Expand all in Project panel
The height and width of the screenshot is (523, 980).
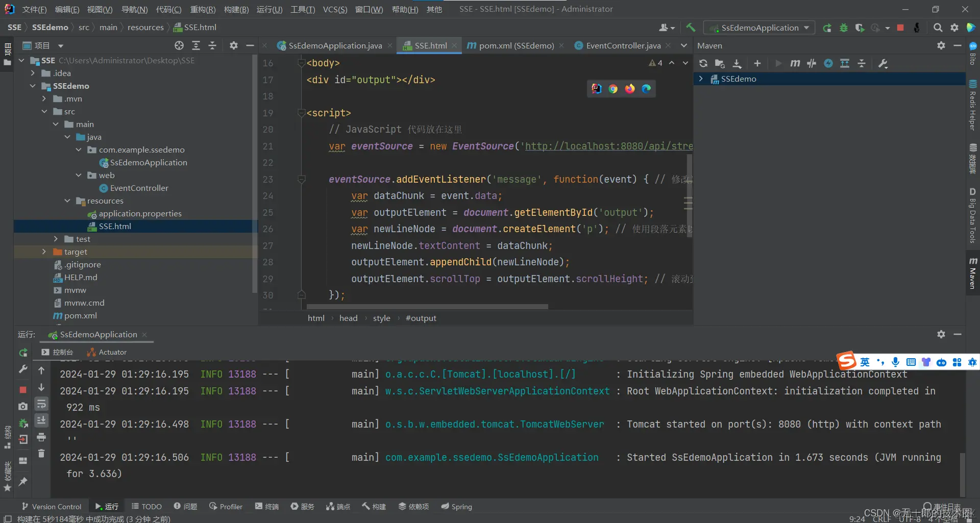[x=196, y=45]
